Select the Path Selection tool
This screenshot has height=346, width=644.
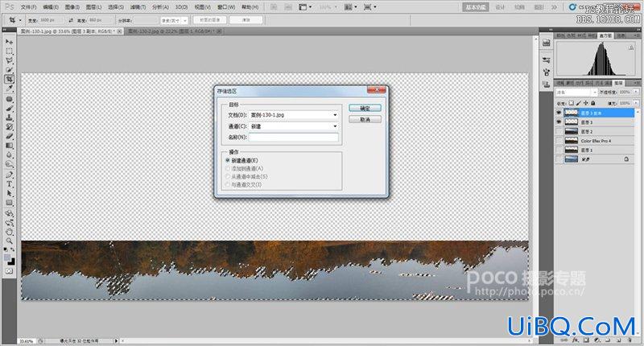[9, 193]
